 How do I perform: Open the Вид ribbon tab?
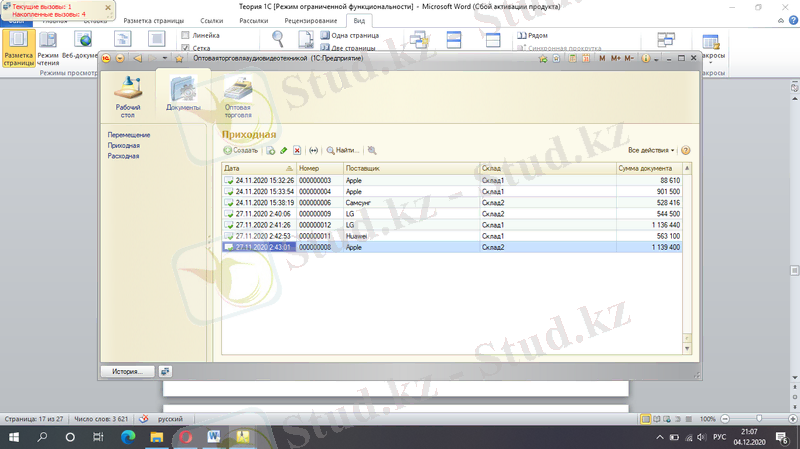coord(359,21)
